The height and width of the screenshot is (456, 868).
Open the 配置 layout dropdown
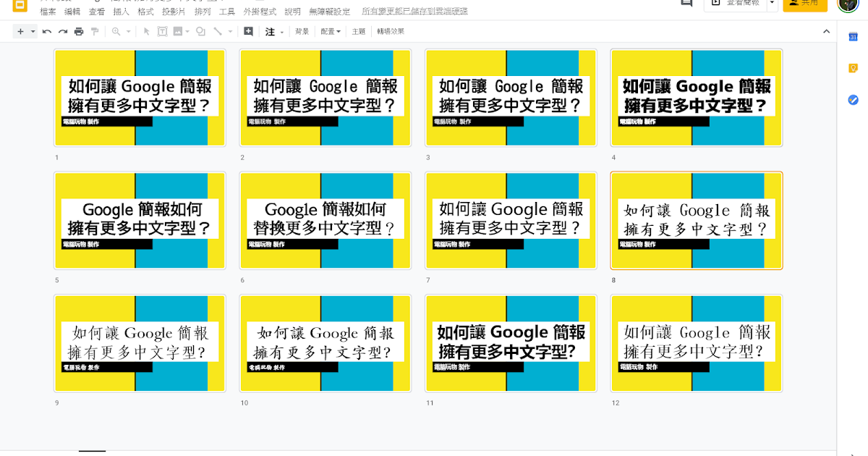(331, 32)
